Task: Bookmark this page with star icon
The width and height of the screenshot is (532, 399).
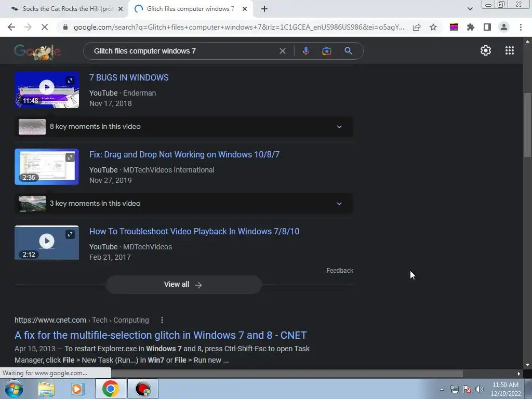Action: click(433, 27)
